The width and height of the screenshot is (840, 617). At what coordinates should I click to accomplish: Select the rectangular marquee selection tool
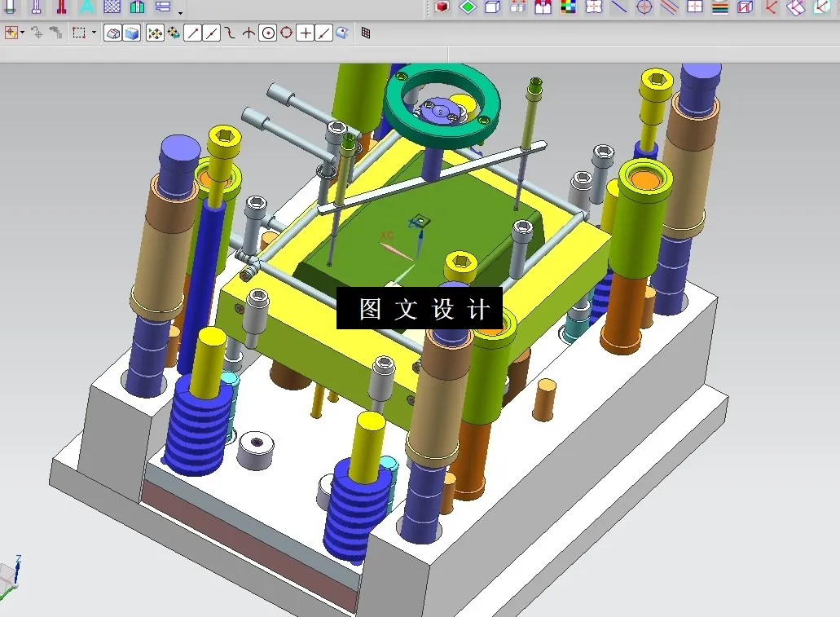click(78, 33)
